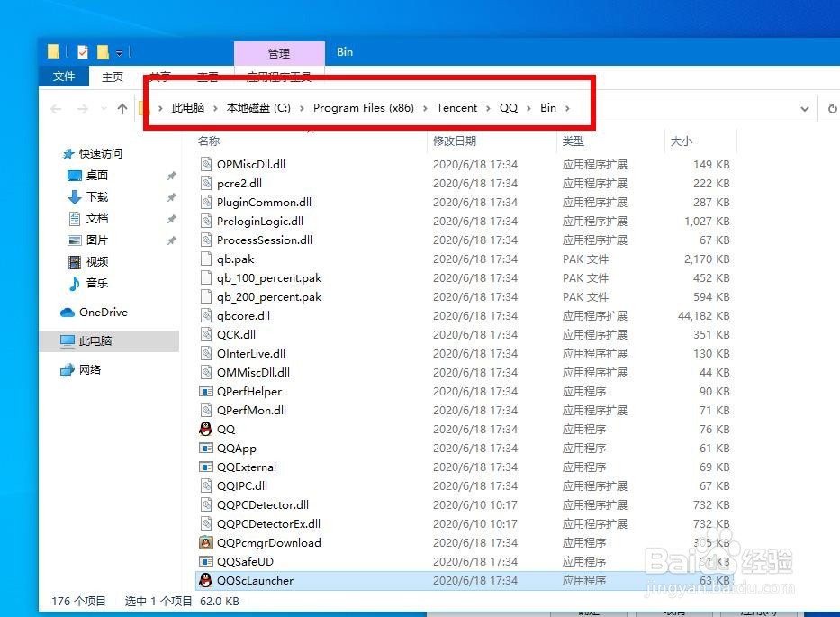The image size is (840, 617).
Task: Refresh the current folder view
Action: click(832, 108)
